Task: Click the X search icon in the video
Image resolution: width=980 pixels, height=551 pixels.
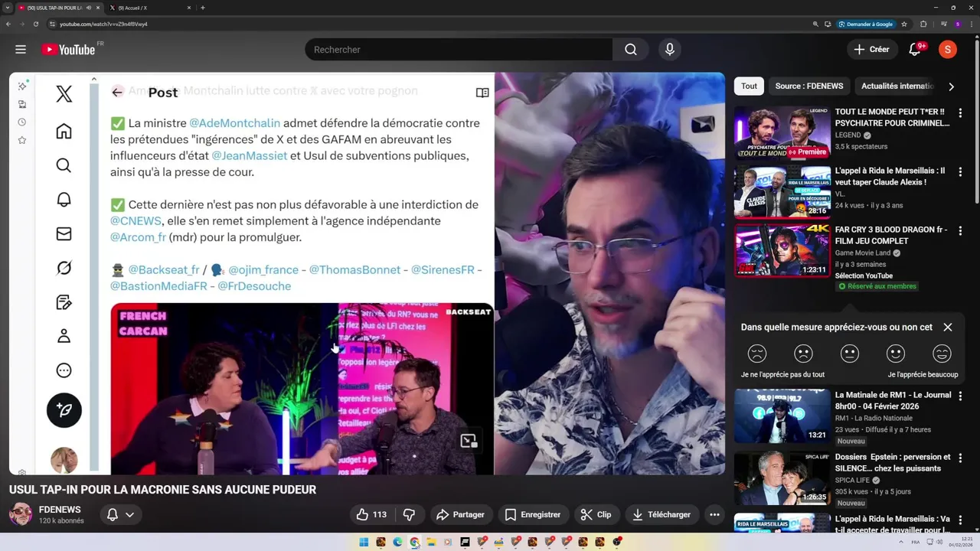Action: point(64,165)
